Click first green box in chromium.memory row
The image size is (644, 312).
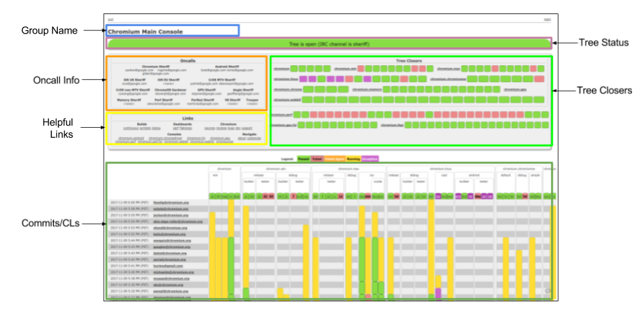(387, 89)
